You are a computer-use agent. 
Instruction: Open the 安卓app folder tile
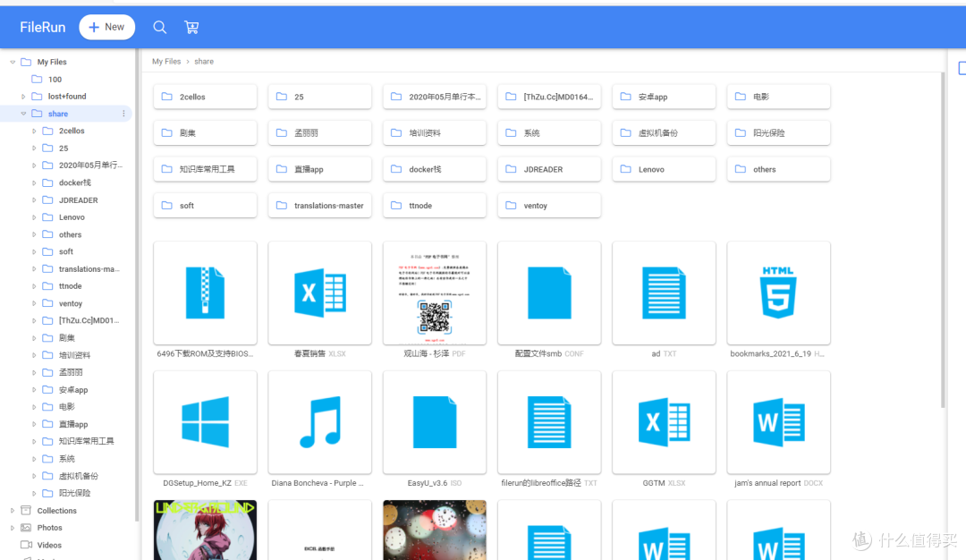(664, 97)
